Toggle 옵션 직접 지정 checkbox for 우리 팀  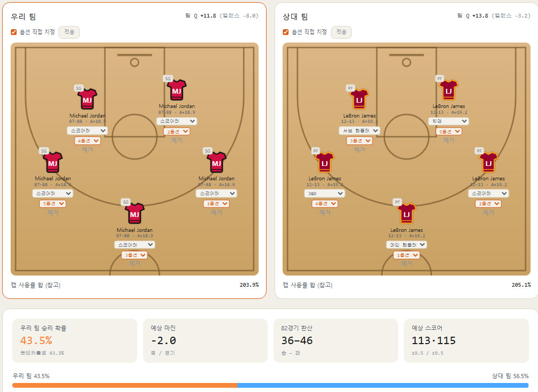coord(14,32)
